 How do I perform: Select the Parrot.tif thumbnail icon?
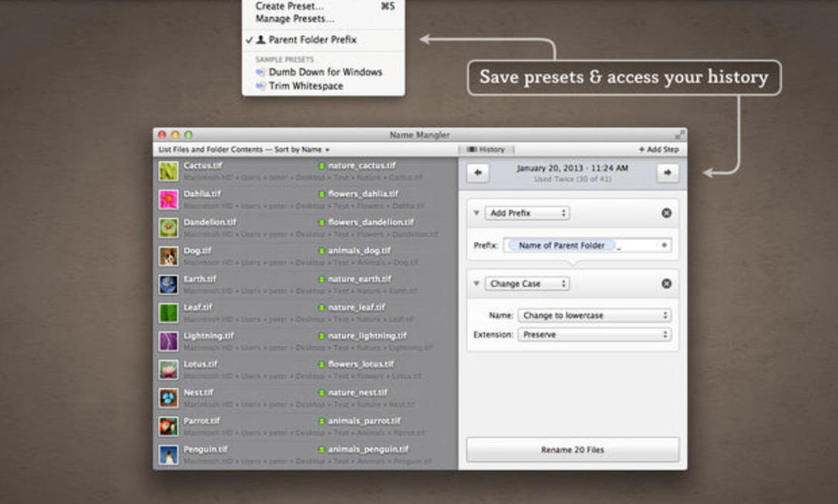pos(168,426)
